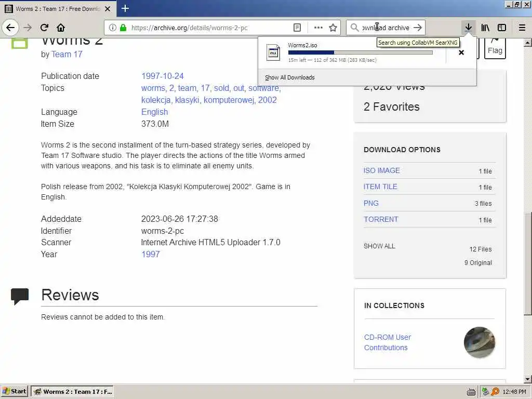Screen dimensions: 532x399
Task: Open CD-ROM User Contributions collection
Action: (388, 342)
